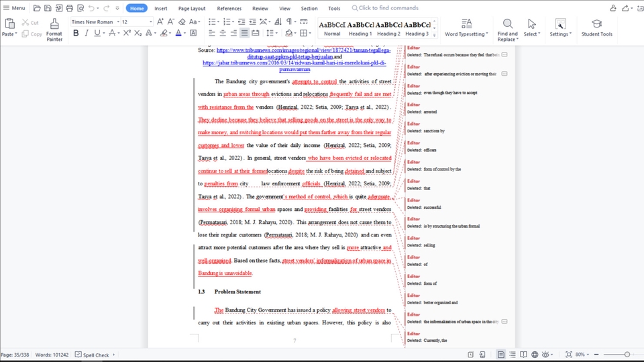Click the text highlight color button

pos(164,33)
